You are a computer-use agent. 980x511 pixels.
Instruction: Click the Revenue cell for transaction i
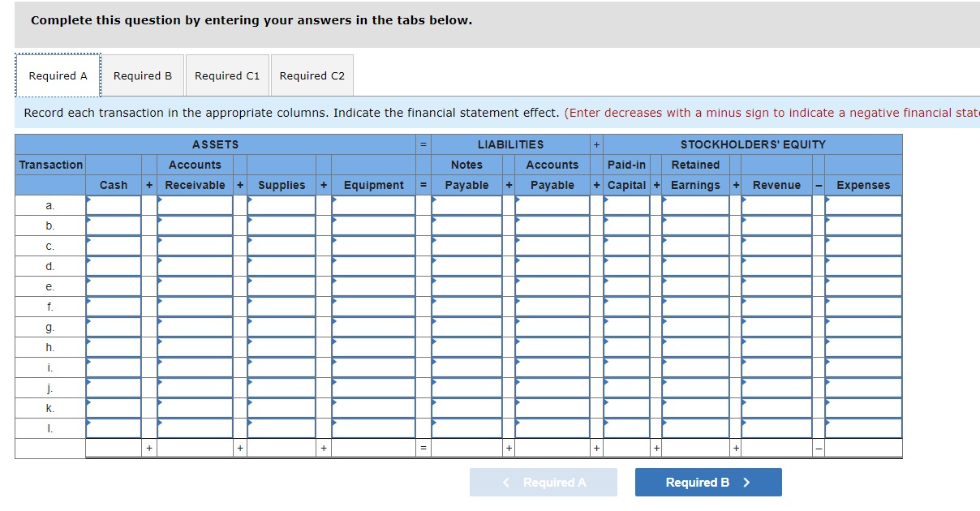coord(777,367)
